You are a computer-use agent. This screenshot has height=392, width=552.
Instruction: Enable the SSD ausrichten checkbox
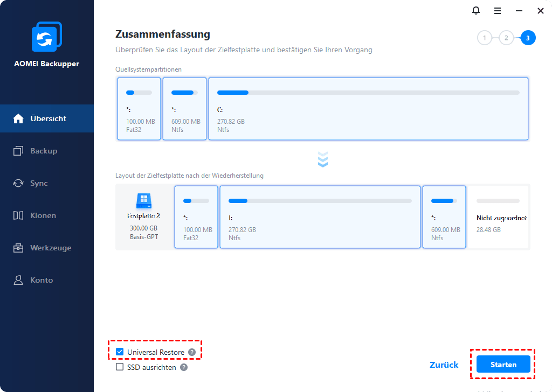[120, 367]
